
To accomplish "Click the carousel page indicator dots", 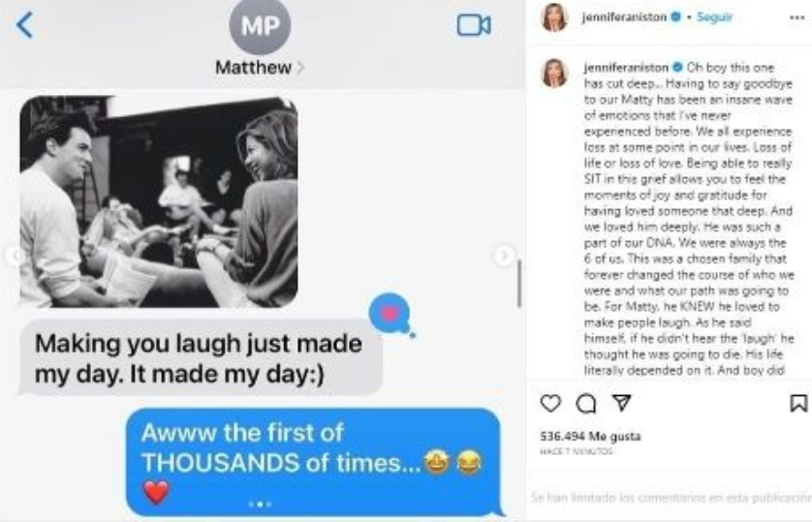I will coord(260,504).
